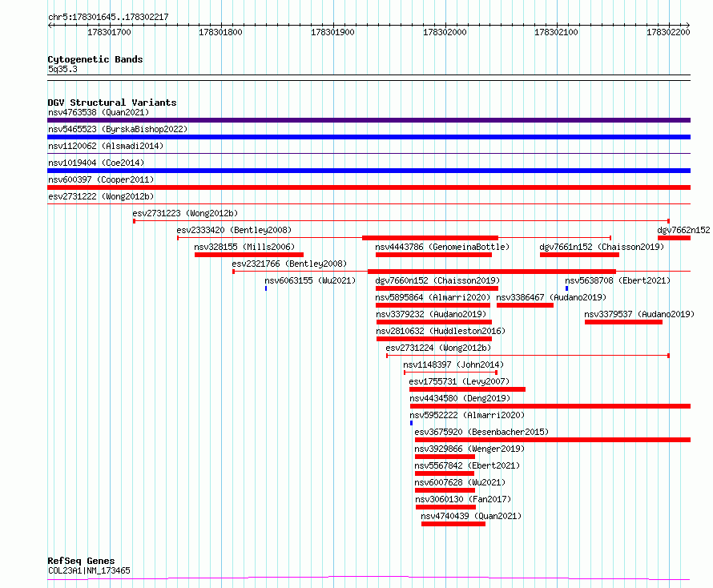The image size is (713, 588).
Task: Select the dgv7661n152 red bar
Action: click(579, 255)
